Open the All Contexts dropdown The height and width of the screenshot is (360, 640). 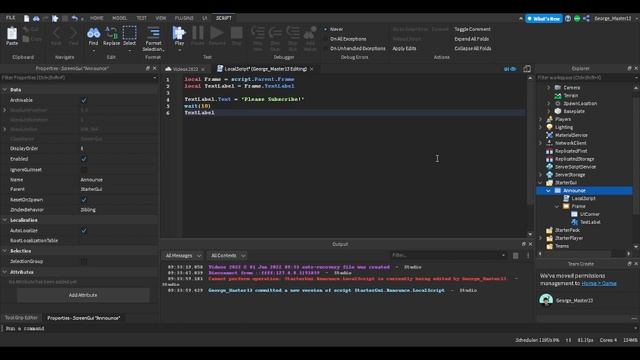tap(228, 256)
